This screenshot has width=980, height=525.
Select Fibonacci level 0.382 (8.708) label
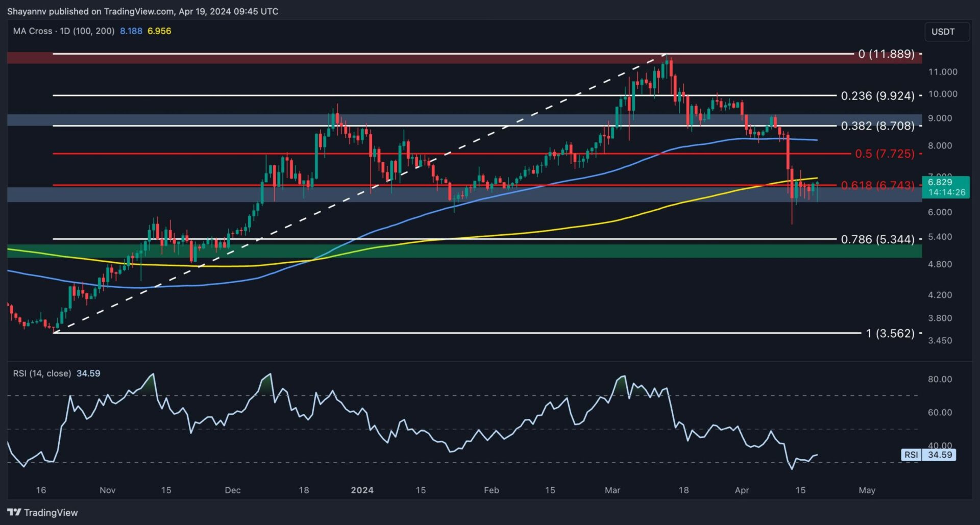click(x=877, y=126)
